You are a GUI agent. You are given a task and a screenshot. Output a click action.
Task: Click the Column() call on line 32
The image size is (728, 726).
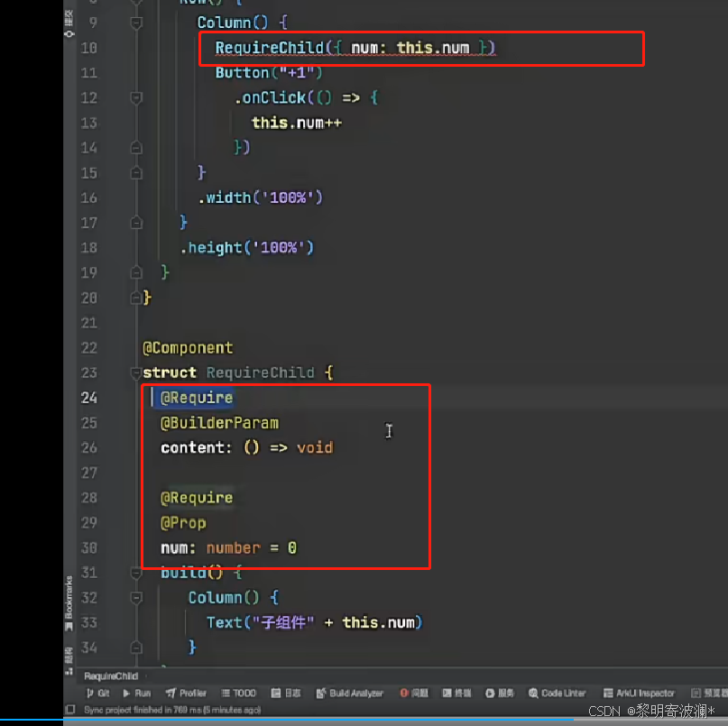pyautogui.click(x=224, y=598)
